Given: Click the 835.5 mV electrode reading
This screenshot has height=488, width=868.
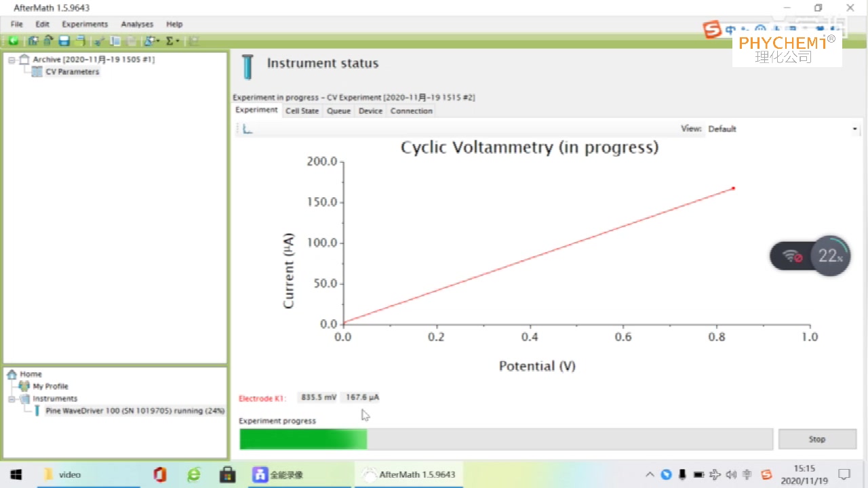Looking at the screenshot, I should pos(319,397).
